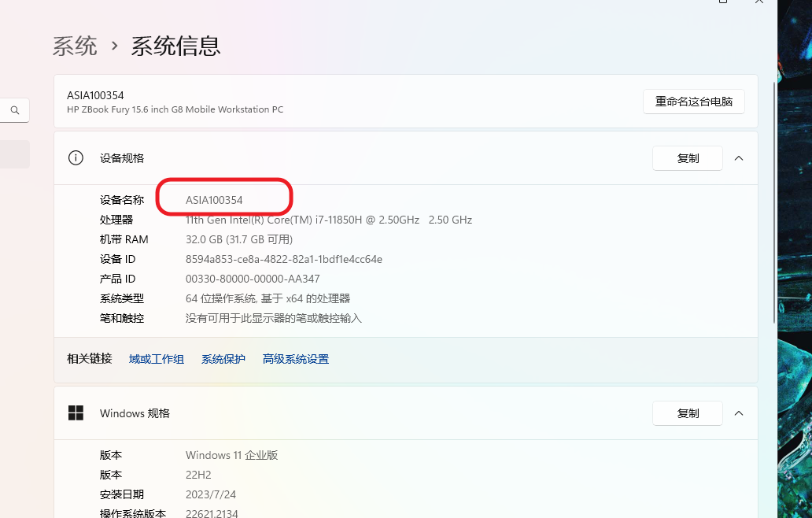The width and height of the screenshot is (812, 518).
Task: Click the 系统信息 page title
Action: [x=175, y=46]
